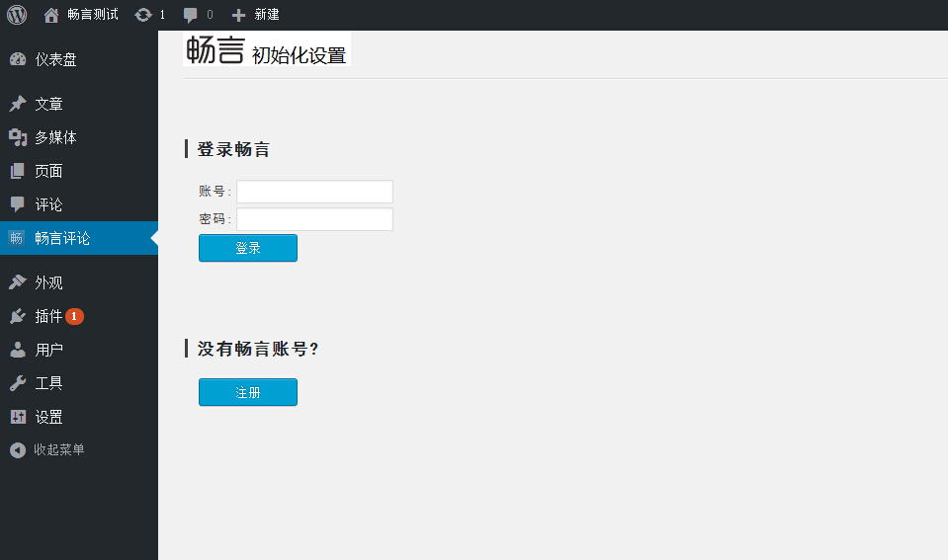948x560 pixels.
Task: Open the comments bubble icon in admin bar
Action: point(191,15)
